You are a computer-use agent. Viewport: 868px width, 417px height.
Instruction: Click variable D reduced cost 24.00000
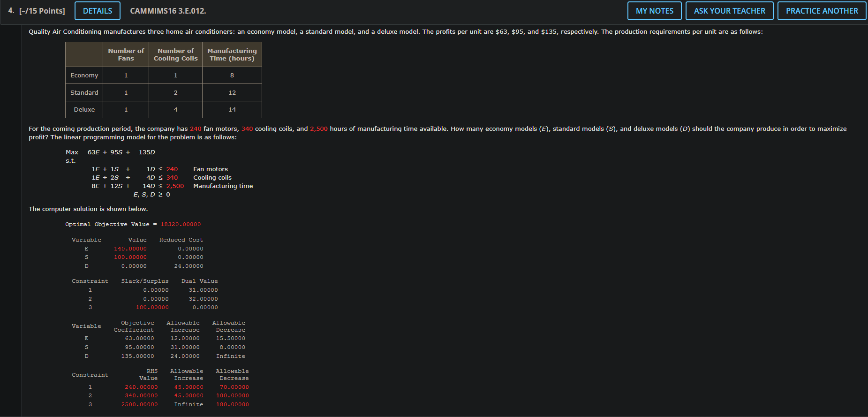(189, 266)
